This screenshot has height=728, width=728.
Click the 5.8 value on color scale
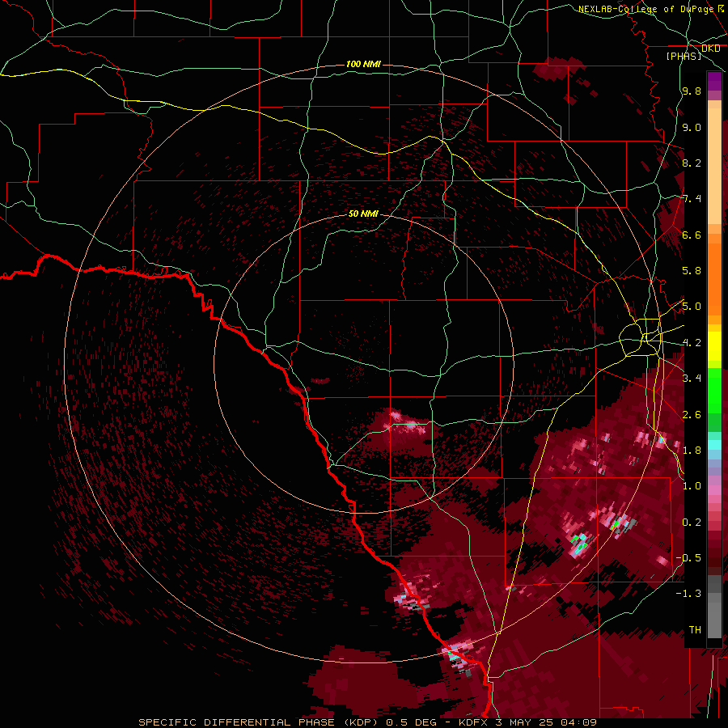pos(692,271)
